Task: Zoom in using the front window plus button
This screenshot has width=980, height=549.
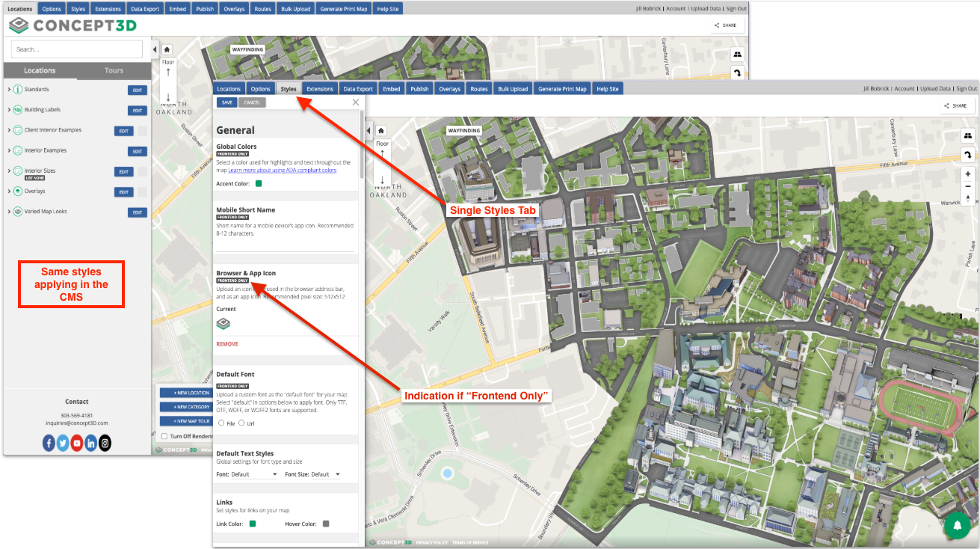Action: pos(968,174)
